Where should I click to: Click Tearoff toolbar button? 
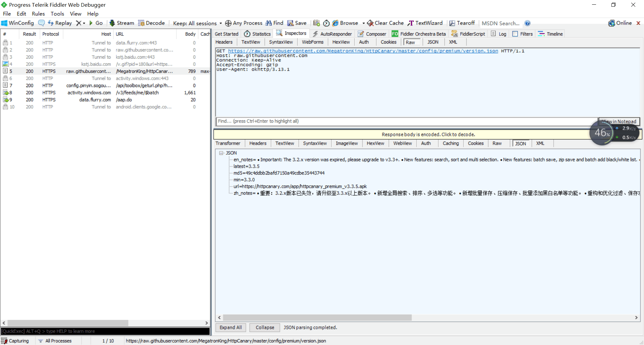(x=462, y=23)
